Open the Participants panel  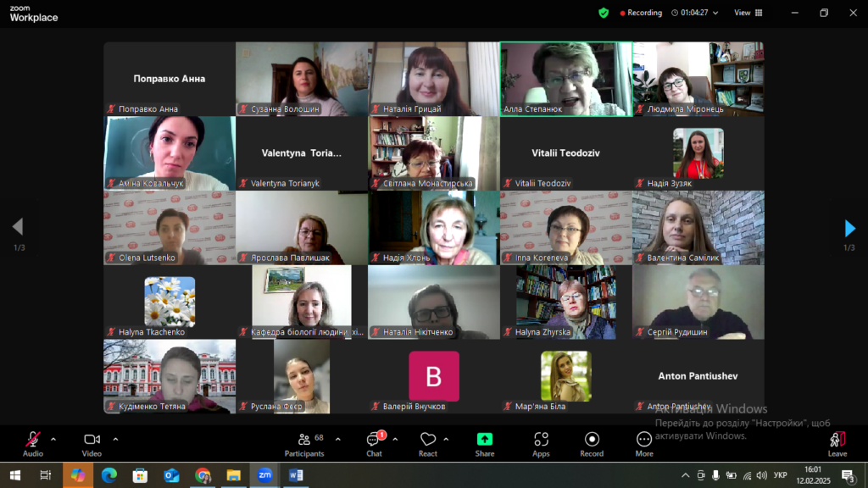coord(304,443)
